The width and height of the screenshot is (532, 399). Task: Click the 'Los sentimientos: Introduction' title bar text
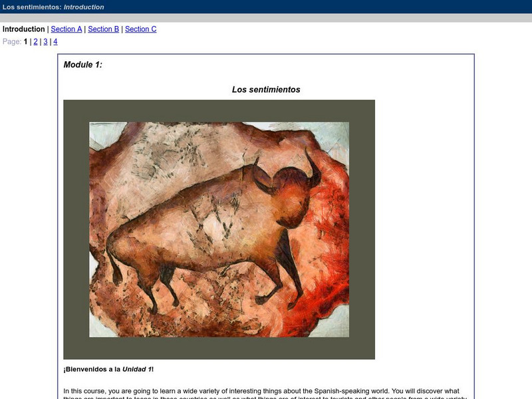click(x=53, y=7)
